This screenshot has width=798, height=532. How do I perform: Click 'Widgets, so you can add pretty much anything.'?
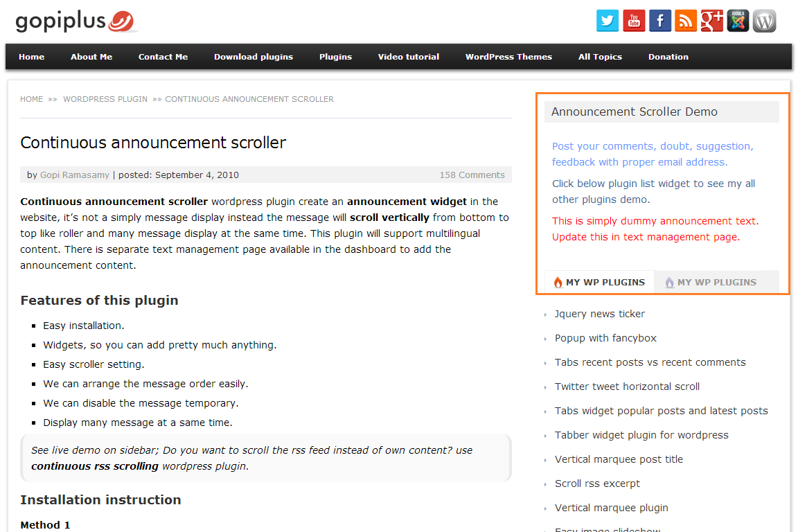click(160, 345)
